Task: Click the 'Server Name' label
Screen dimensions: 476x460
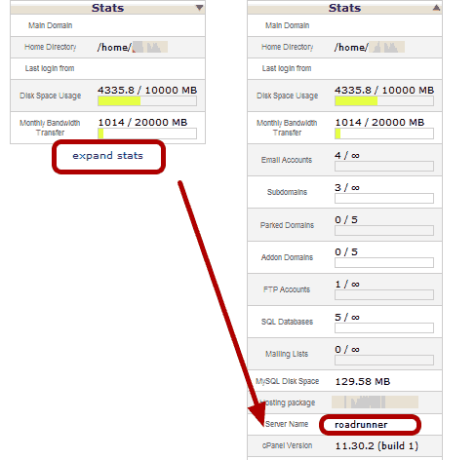Action: click(x=287, y=424)
